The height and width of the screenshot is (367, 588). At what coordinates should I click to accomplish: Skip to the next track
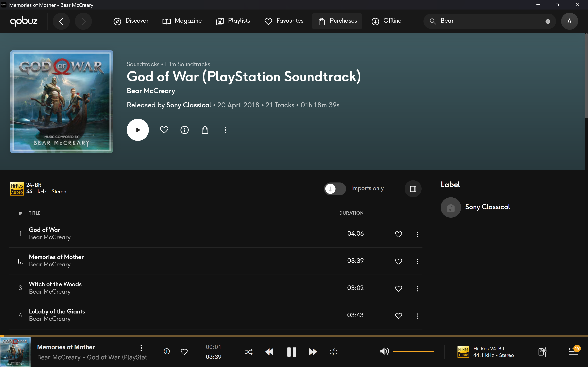point(313,352)
